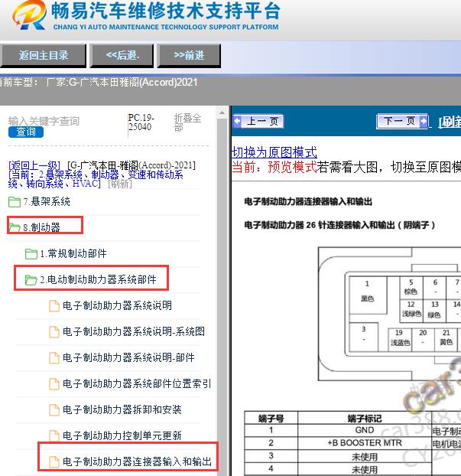The image size is (461, 476).
Task: Click the +B BOOSTER MTR table cell
Action: [x=364, y=443]
